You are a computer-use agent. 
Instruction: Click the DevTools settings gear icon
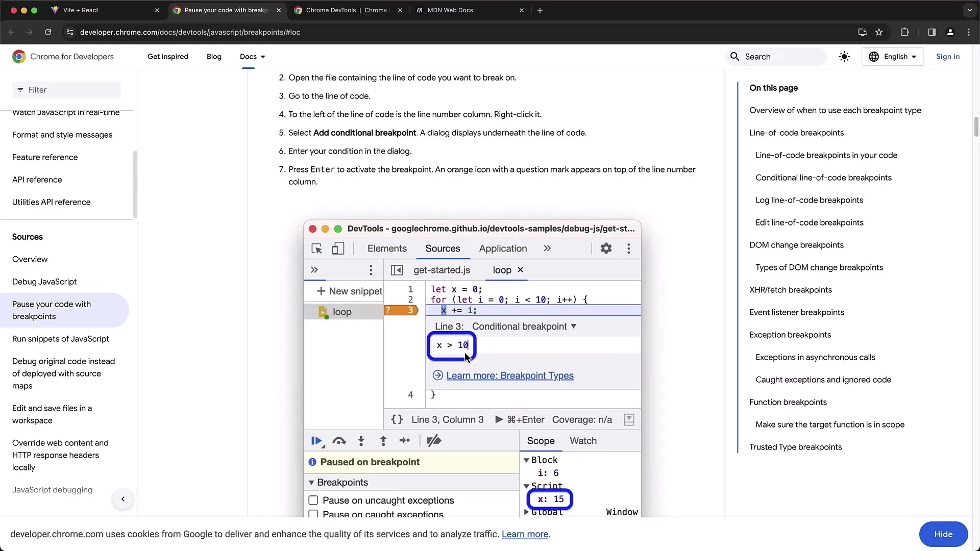click(606, 247)
